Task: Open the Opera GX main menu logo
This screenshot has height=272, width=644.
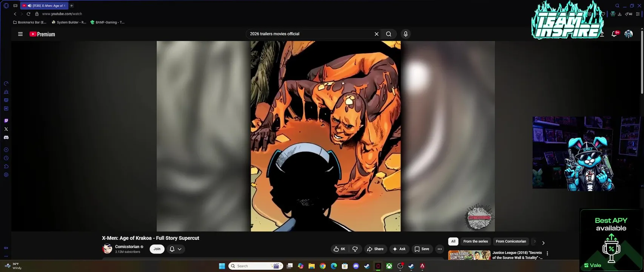Action: pyautogui.click(x=6, y=6)
